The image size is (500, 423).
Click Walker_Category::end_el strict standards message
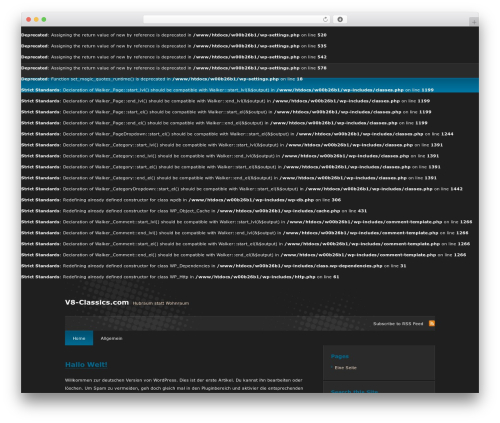[x=229, y=178]
